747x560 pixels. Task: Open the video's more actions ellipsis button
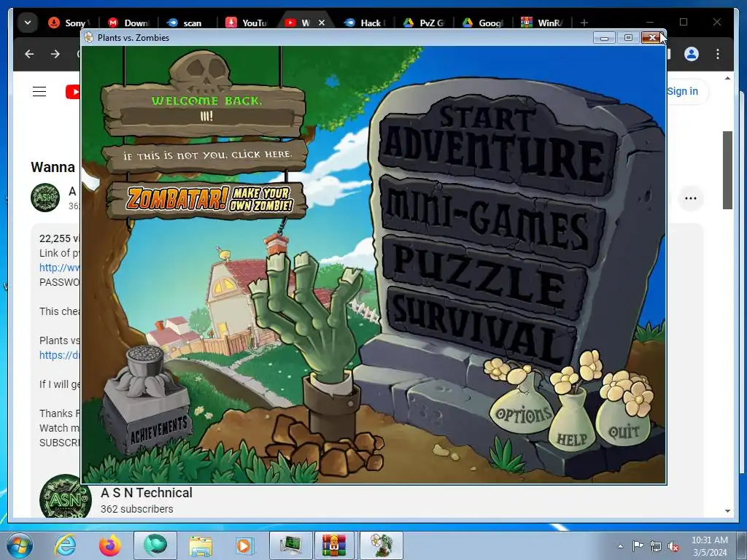tap(691, 198)
